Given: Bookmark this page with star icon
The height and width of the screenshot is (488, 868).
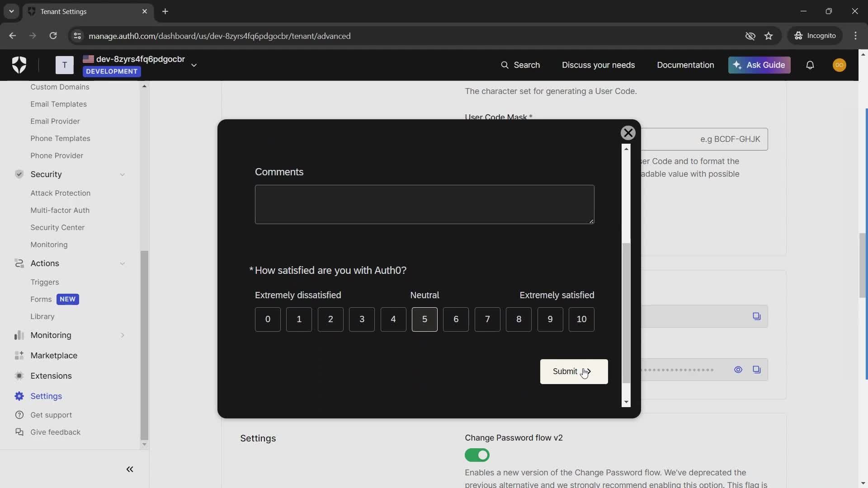Looking at the screenshot, I should point(769,36).
